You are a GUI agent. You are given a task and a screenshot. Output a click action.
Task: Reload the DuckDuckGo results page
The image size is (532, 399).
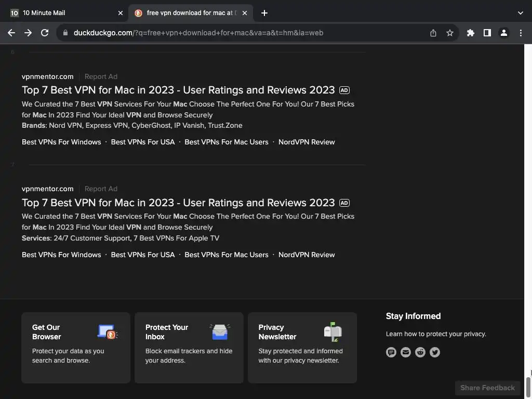(x=45, y=33)
